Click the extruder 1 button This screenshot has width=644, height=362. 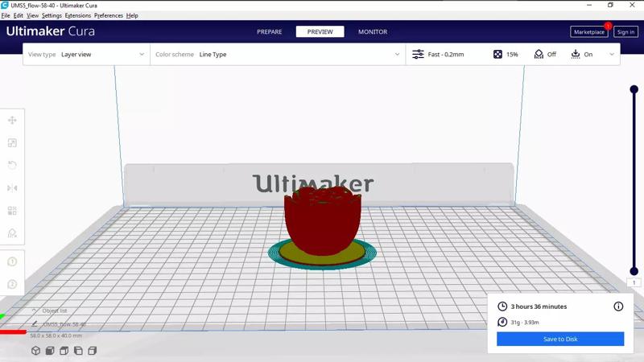tap(12, 261)
